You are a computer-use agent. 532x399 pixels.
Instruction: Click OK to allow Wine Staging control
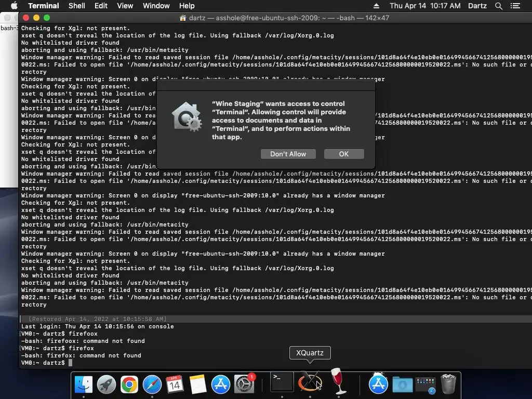pos(344,154)
